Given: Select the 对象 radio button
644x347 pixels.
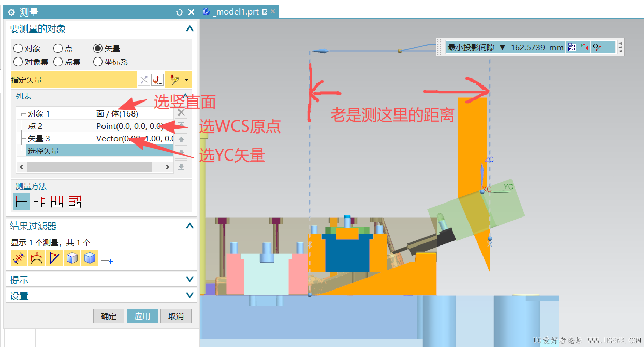Looking at the screenshot, I should 18,48.
